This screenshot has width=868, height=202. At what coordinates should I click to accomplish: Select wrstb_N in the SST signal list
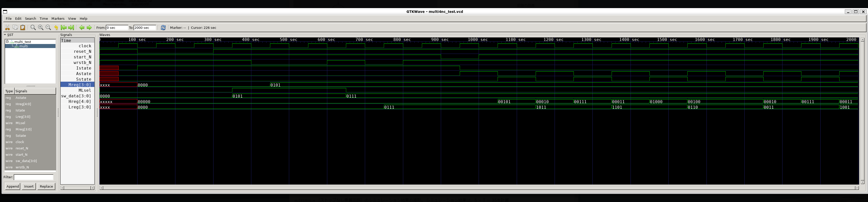(x=30, y=167)
